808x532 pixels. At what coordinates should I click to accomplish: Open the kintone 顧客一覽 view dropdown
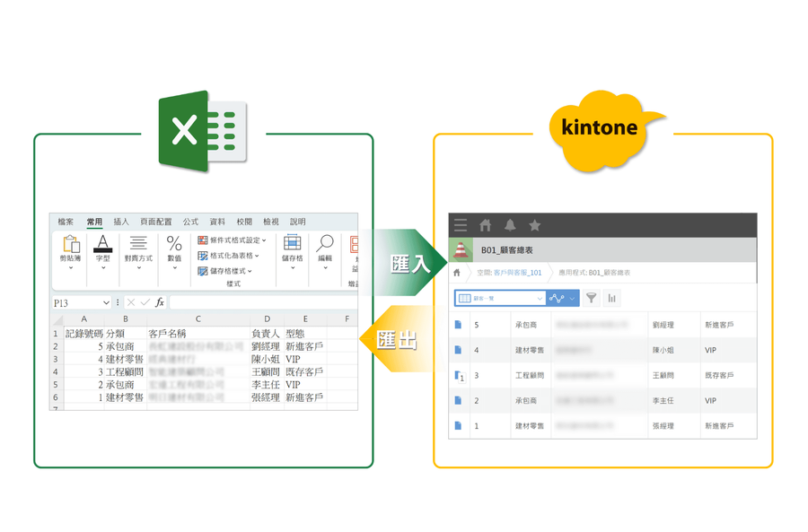[500, 298]
